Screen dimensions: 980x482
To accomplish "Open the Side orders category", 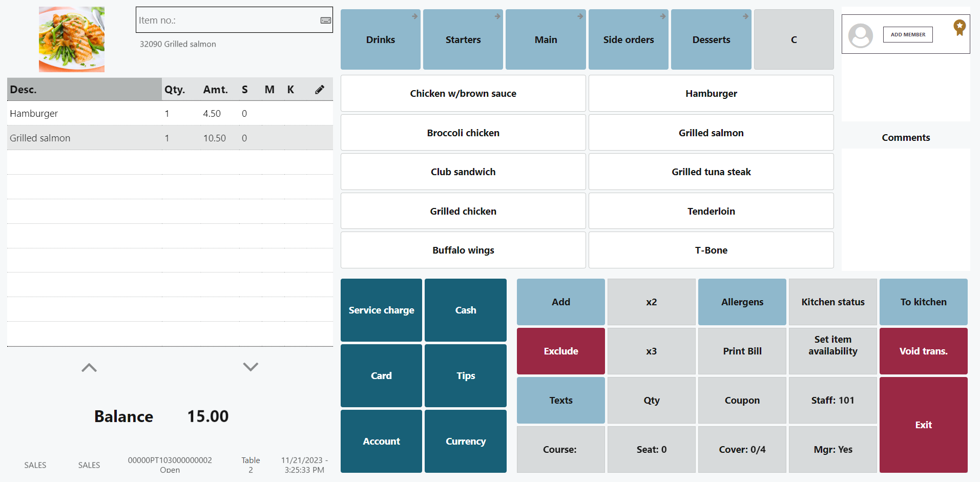I will tap(629, 39).
